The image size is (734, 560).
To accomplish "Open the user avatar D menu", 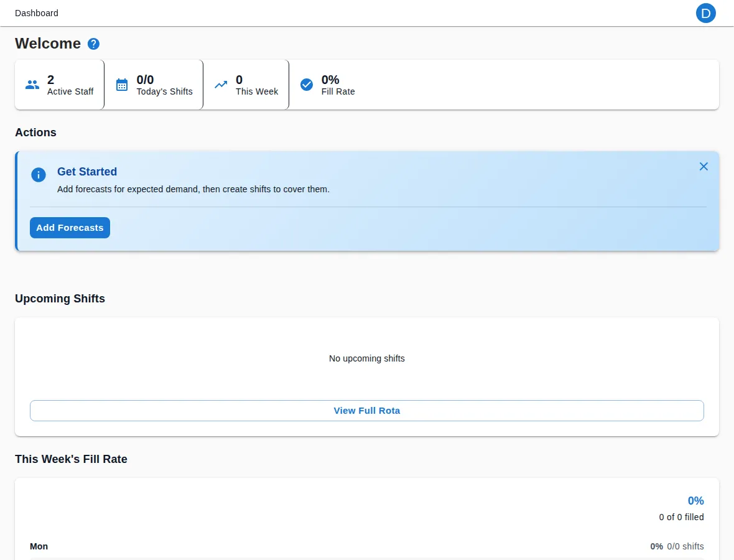I will 705,13.
